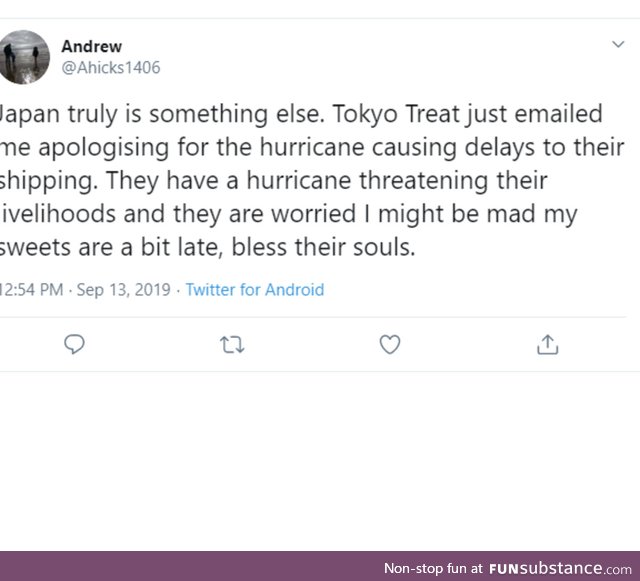This screenshot has width=640, height=581.
Task: Open the share tweet icon
Action: pos(547,344)
